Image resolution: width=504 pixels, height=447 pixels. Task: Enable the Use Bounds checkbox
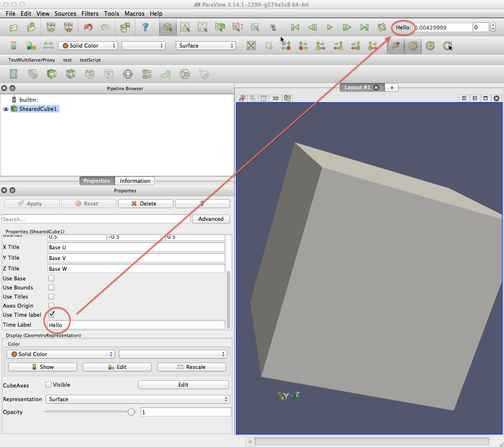pos(51,287)
